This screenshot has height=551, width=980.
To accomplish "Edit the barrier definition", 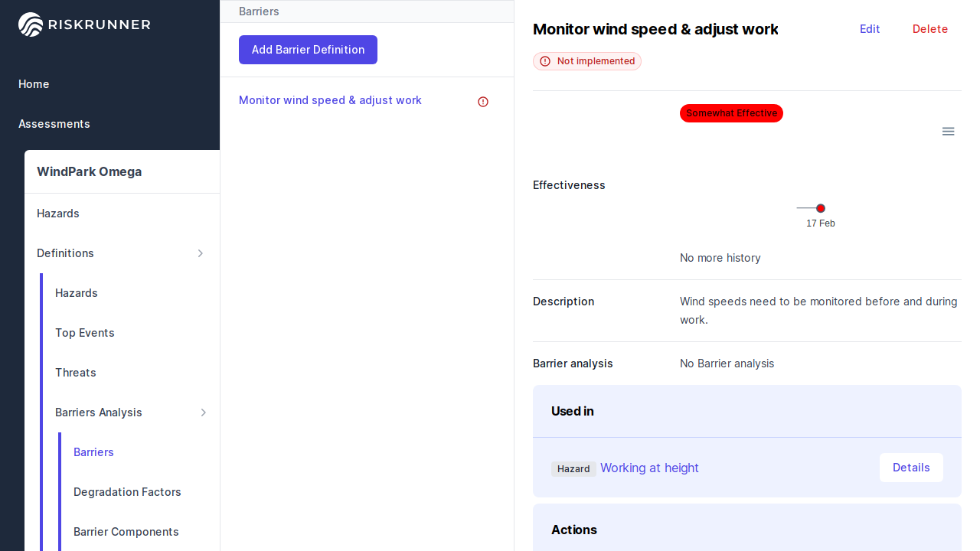I will click(870, 29).
